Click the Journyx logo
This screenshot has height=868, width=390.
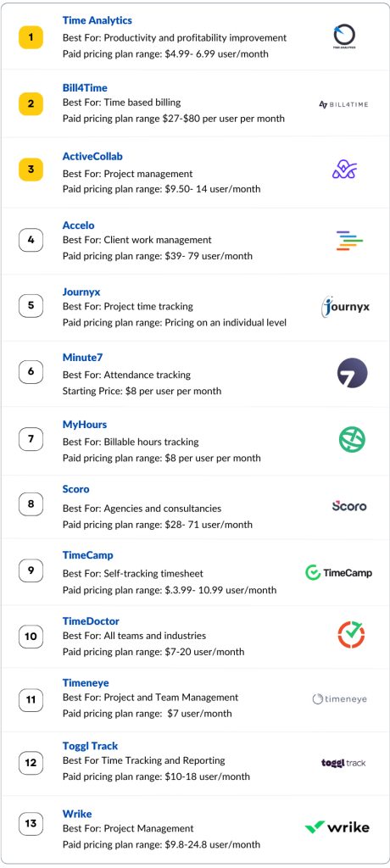click(345, 306)
